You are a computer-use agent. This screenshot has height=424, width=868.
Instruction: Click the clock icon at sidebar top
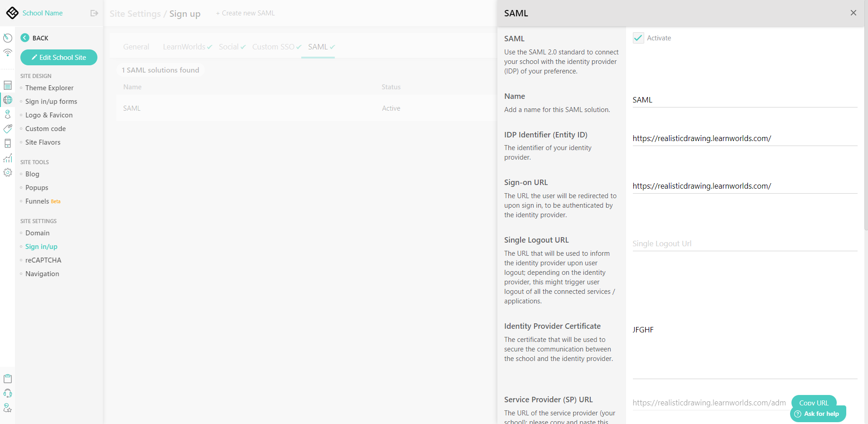pos(8,38)
